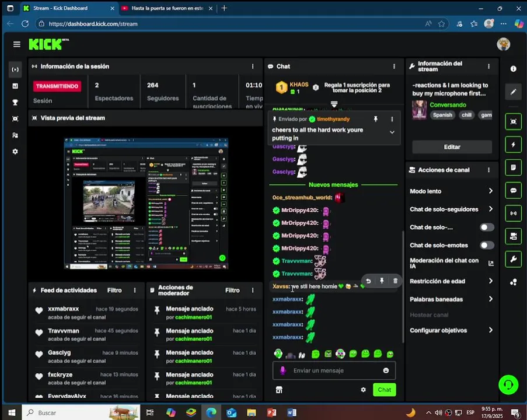Open the Acciones de moderador three-dot menu
527x420 pixels.
pyautogui.click(x=253, y=290)
